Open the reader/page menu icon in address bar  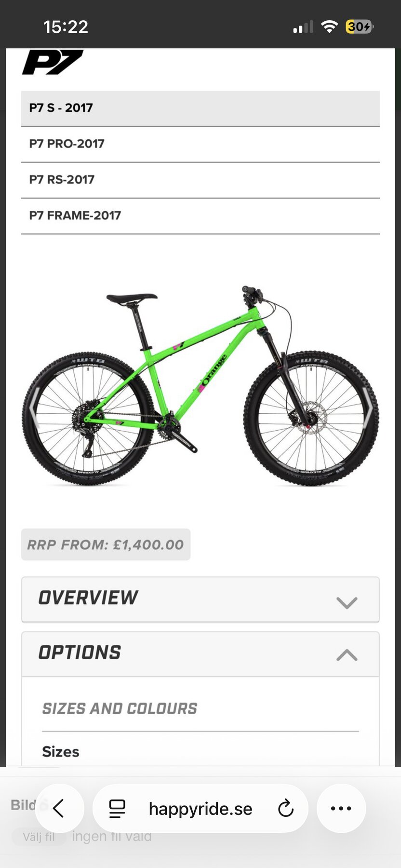117,809
